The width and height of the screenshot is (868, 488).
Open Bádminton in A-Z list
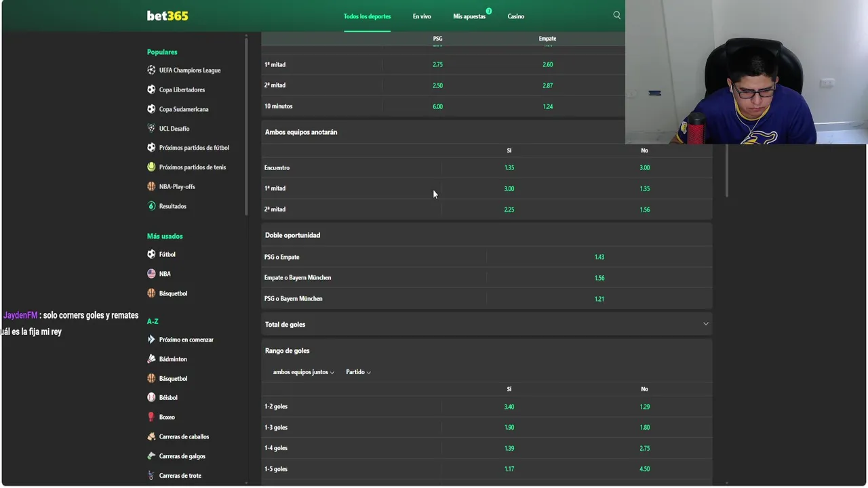tap(173, 359)
